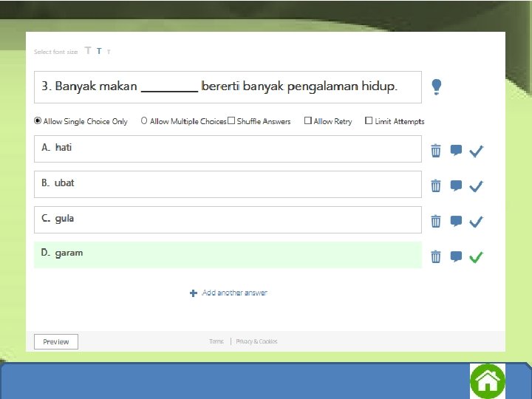Click the lightbulb hint icon beside the question
The height and width of the screenshot is (399, 532).
point(437,87)
